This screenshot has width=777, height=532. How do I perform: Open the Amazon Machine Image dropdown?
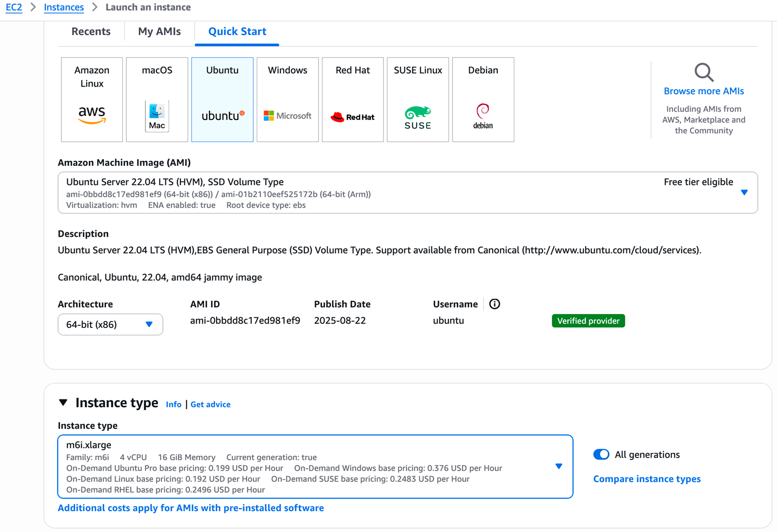point(408,193)
